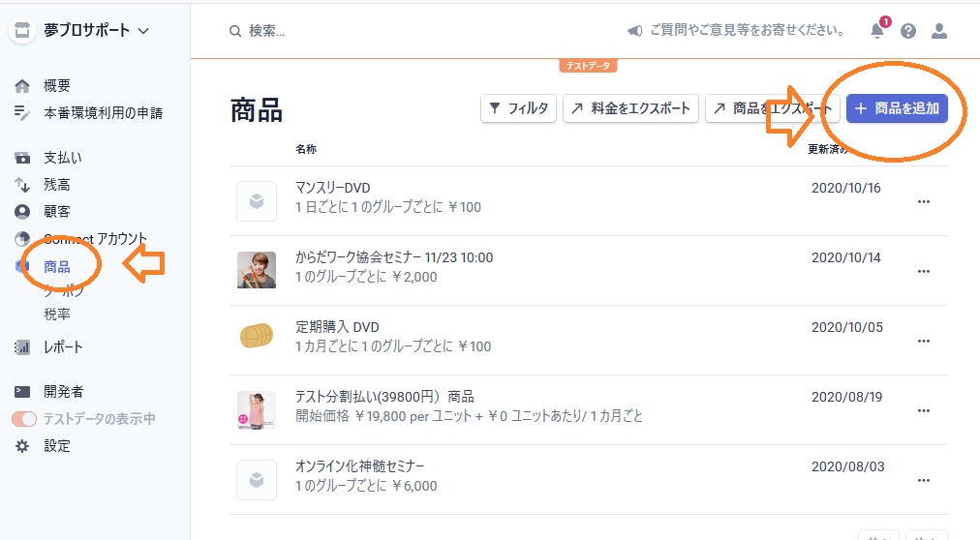
Task: Click the 料金をエクスポート button
Action: [x=630, y=108]
